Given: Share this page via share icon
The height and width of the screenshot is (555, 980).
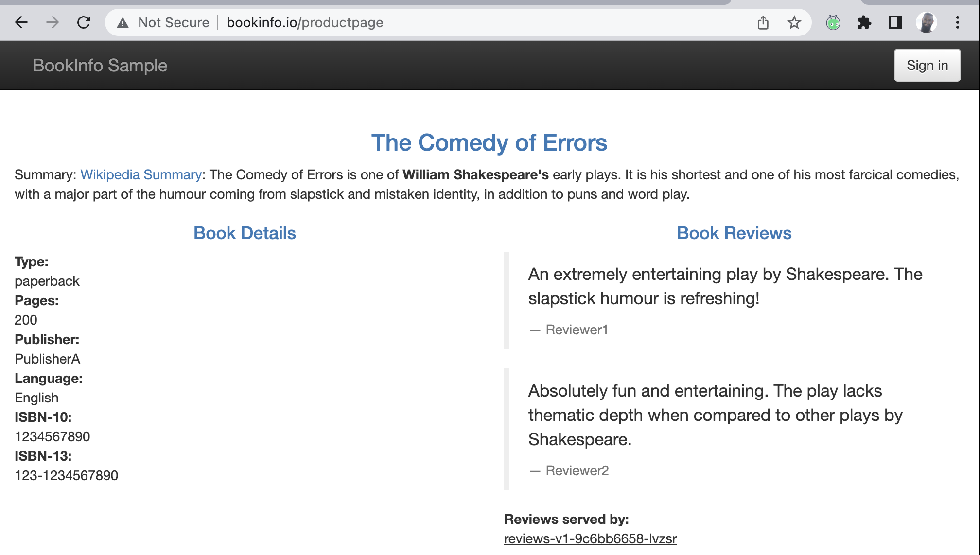Looking at the screenshot, I should (763, 22).
